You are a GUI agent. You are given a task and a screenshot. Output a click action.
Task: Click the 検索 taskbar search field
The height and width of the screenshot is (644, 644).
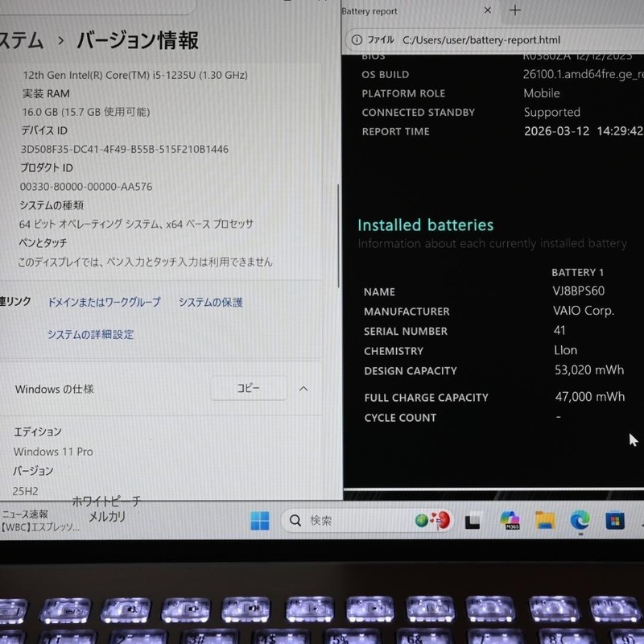pos(366,520)
